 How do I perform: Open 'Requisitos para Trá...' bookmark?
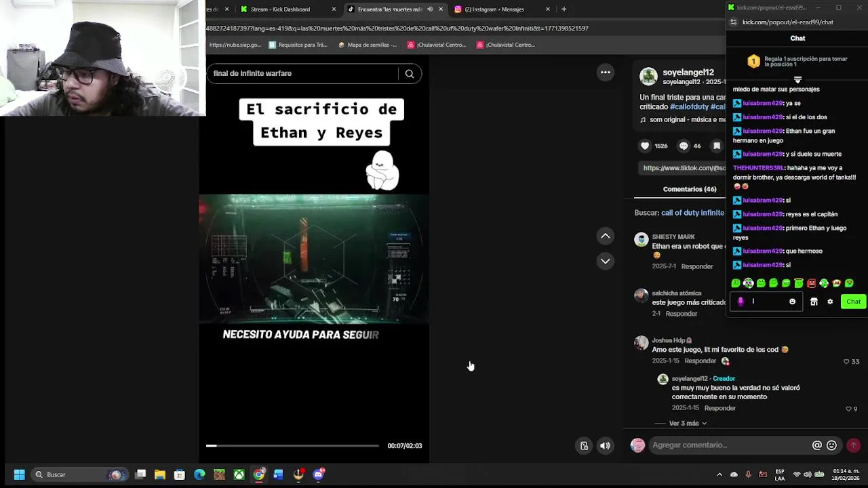tap(298, 45)
